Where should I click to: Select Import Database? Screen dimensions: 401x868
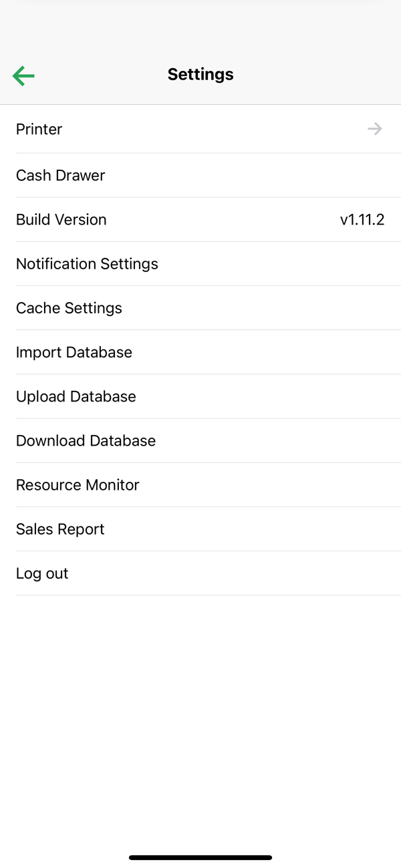74,352
